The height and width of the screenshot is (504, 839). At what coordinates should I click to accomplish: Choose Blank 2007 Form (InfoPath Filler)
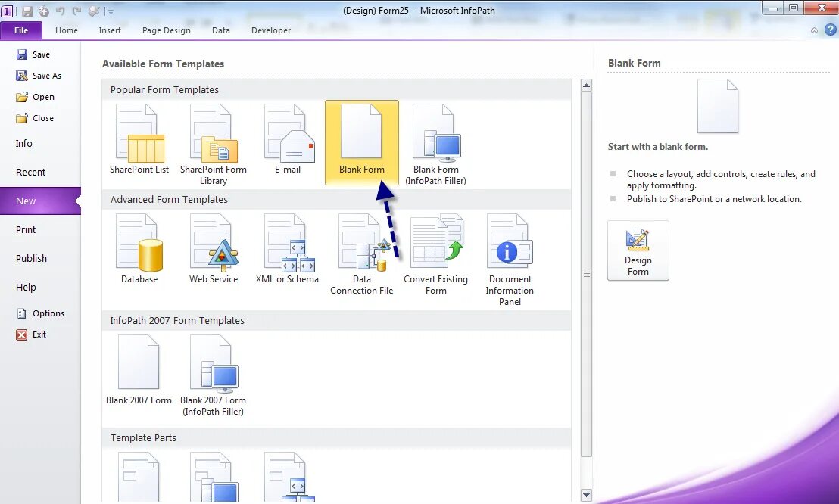pyautogui.click(x=213, y=375)
